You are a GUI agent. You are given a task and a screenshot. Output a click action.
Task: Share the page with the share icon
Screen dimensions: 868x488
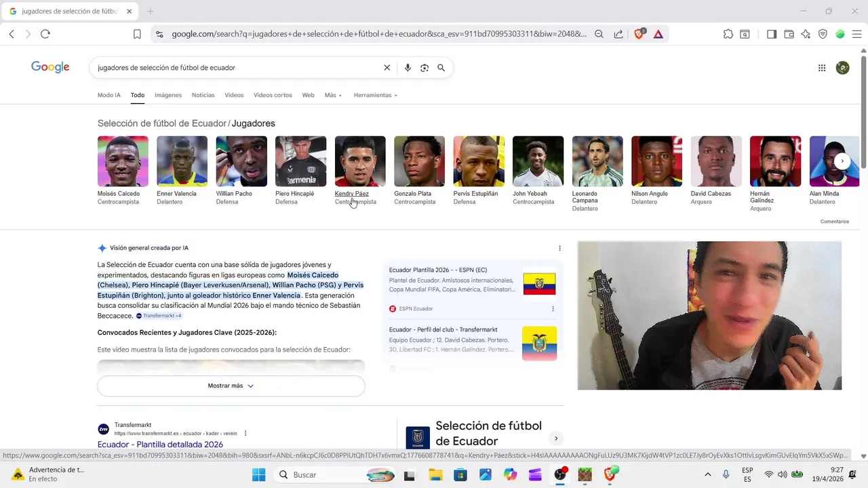pos(618,34)
